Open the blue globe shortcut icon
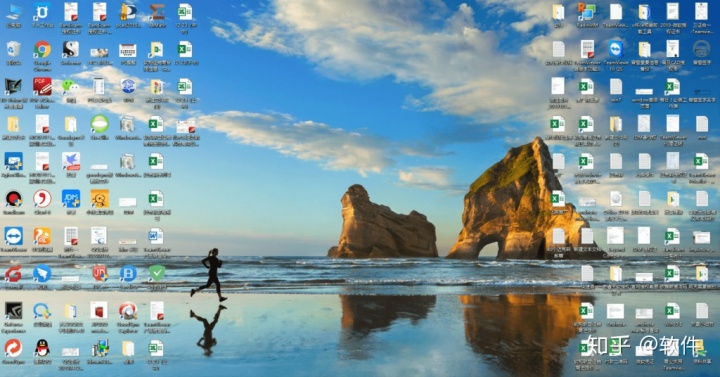 coord(128,87)
